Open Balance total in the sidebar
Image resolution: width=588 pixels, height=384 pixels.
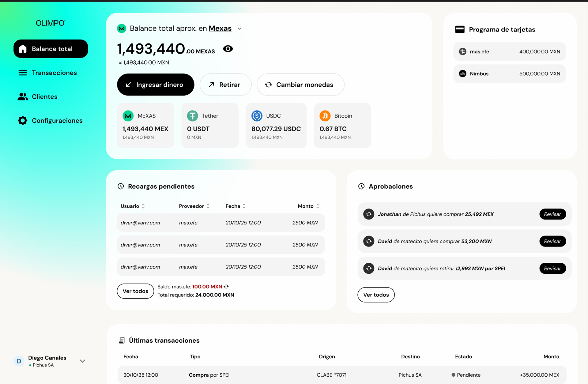tap(51, 49)
